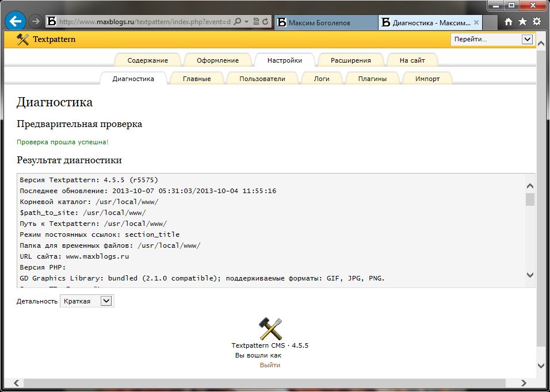The width and height of the screenshot is (550, 392).
Task: Click the Папка для временных файлов line
Action: (110, 245)
